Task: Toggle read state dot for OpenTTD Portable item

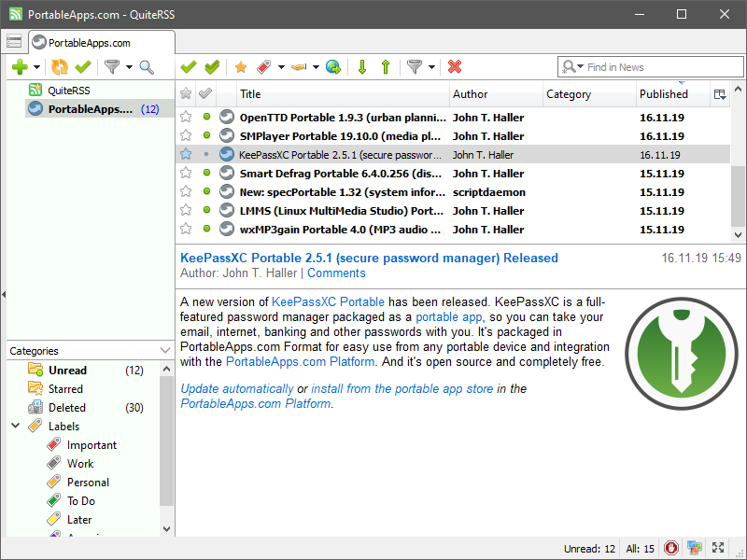Action: pyautogui.click(x=206, y=118)
